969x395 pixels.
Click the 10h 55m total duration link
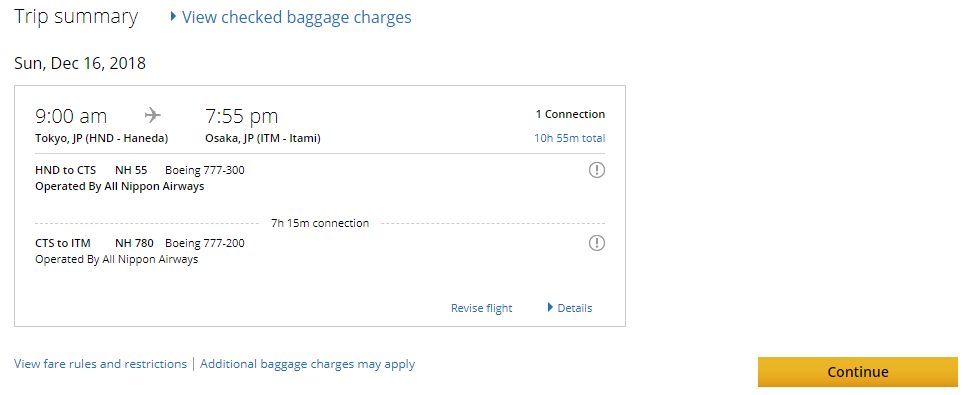click(570, 138)
